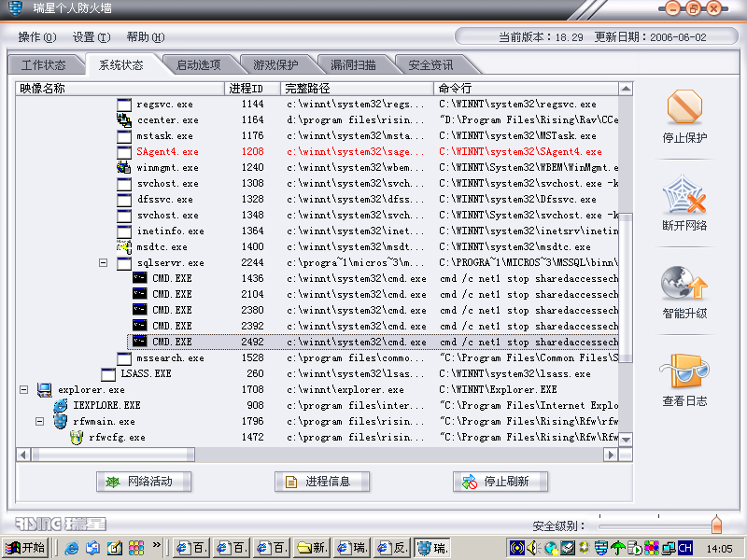Viewport: 747px width, 560px height.
Task: Collapse the explorer.exe tree node
Action: pos(24,390)
